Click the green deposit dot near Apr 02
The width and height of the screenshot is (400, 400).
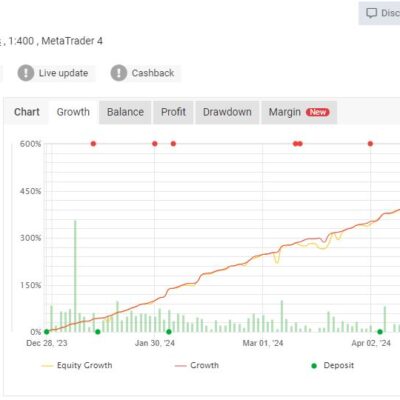tap(380, 332)
